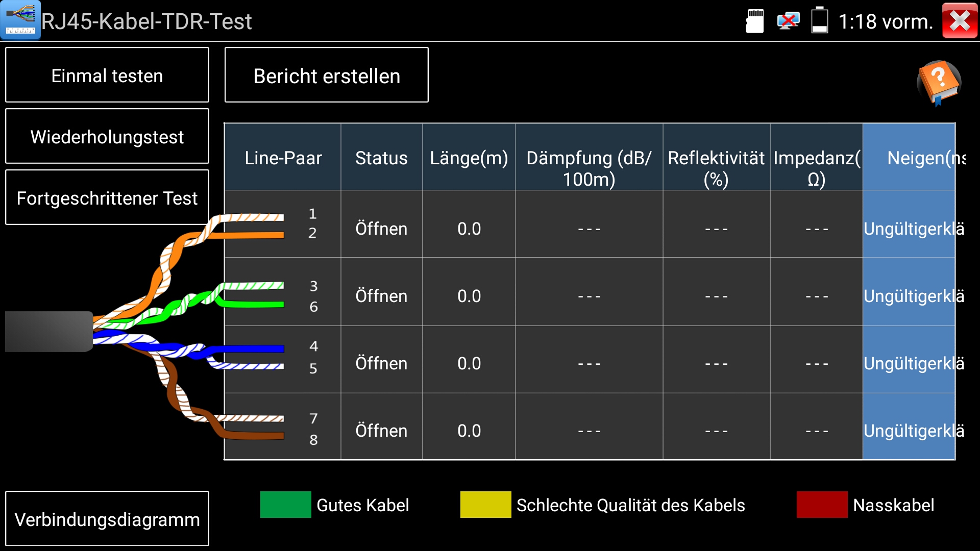Viewport: 980px width, 551px height.
Task: Start the Wiederholungstest
Action: point(107,137)
